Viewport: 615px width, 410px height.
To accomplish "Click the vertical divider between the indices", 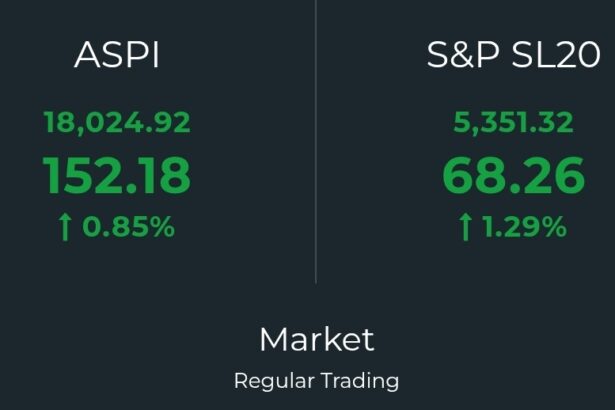I will (316, 141).
